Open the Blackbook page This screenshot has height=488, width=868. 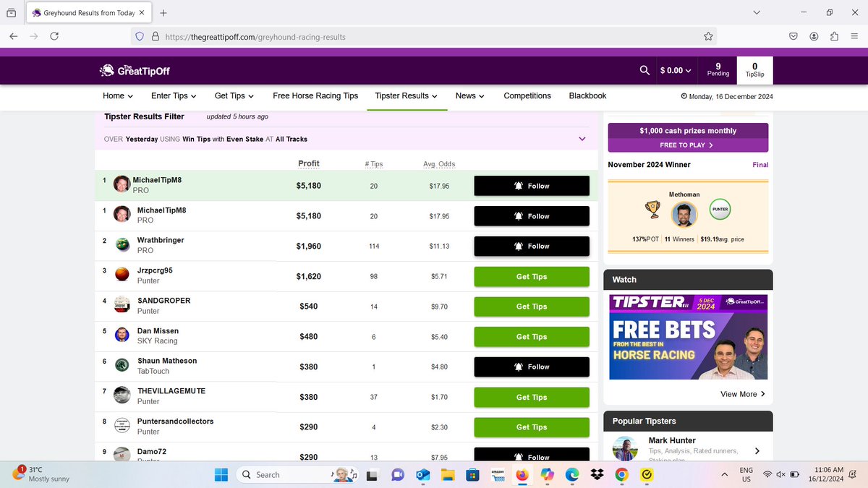pyautogui.click(x=587, y=95)
